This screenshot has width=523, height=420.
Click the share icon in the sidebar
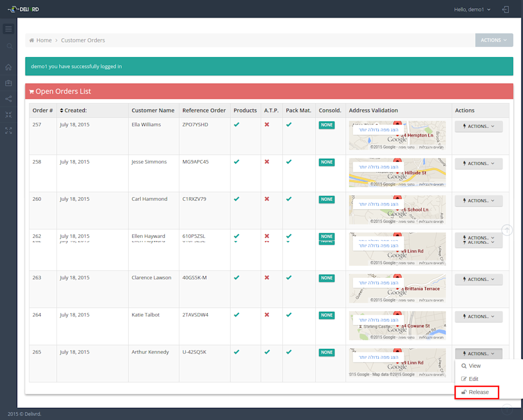point(8,99)
